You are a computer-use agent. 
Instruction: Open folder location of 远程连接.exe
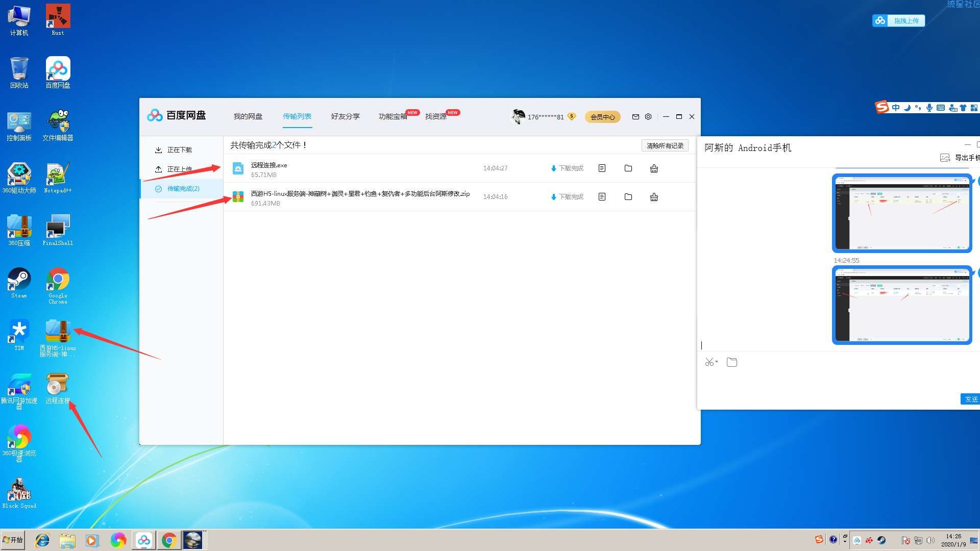point(628,168)
